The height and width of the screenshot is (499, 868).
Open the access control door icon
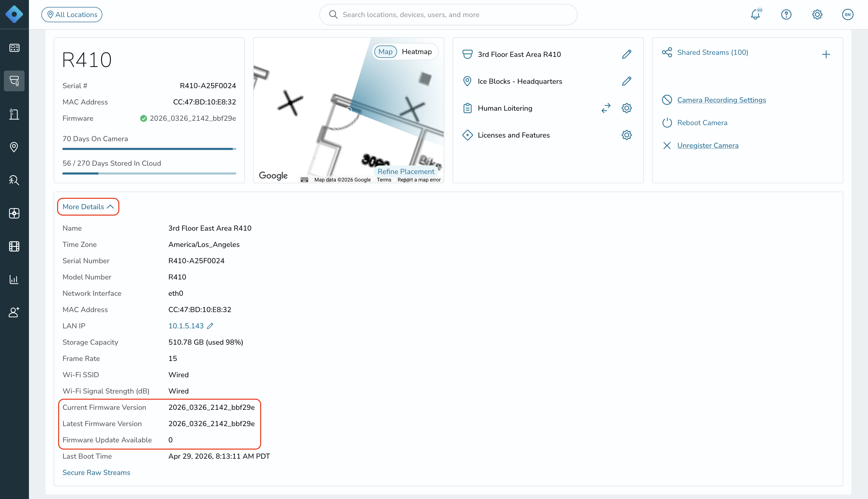(x=14, y=114)
